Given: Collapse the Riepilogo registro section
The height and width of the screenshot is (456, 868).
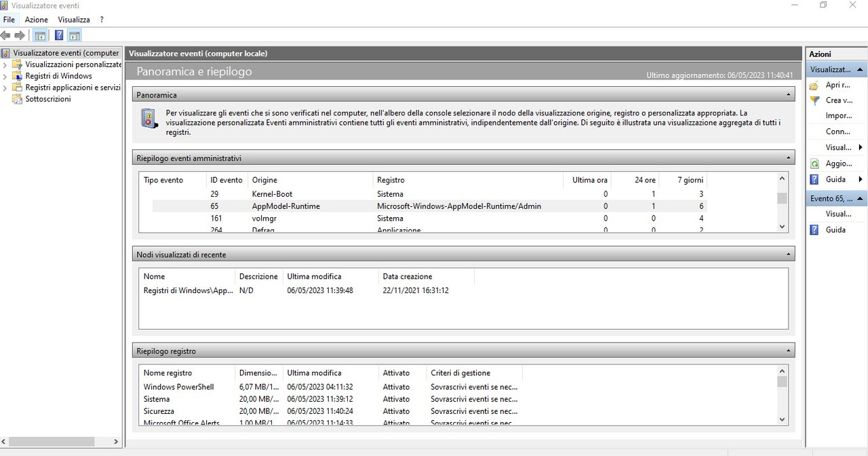Looking at the screenshot, I should (x=789, y=351).
